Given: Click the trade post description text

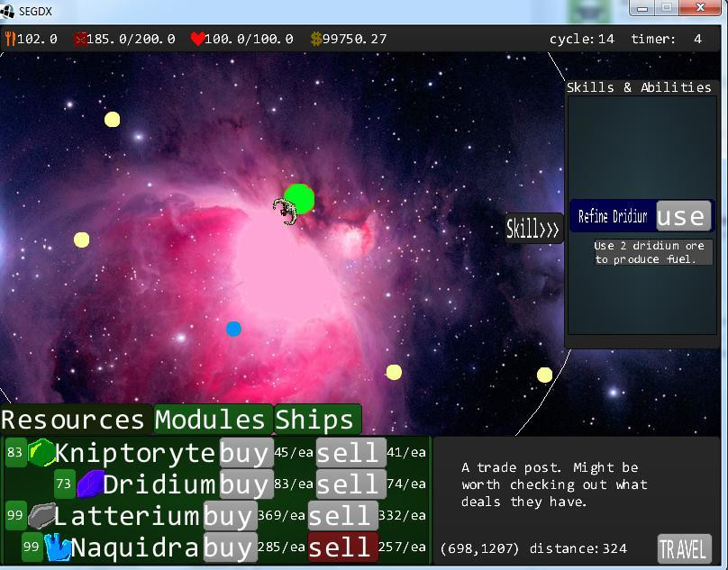Looking at the screenshot, I should [x=554, y=484].
